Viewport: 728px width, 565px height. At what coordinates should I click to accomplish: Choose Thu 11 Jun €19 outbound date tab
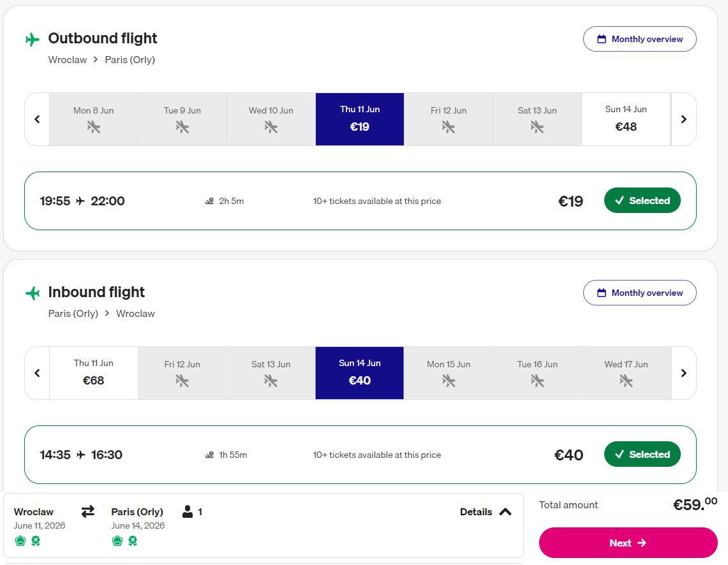[360, 119]
